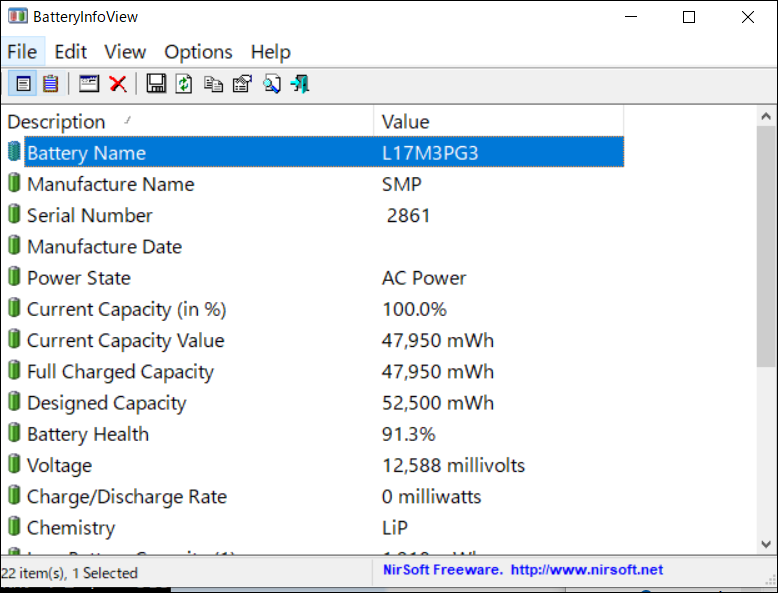The height and width of the screenshot is (593, 778).
Task: Maximize the BatteryInfoView window
Action: [689, 17]
